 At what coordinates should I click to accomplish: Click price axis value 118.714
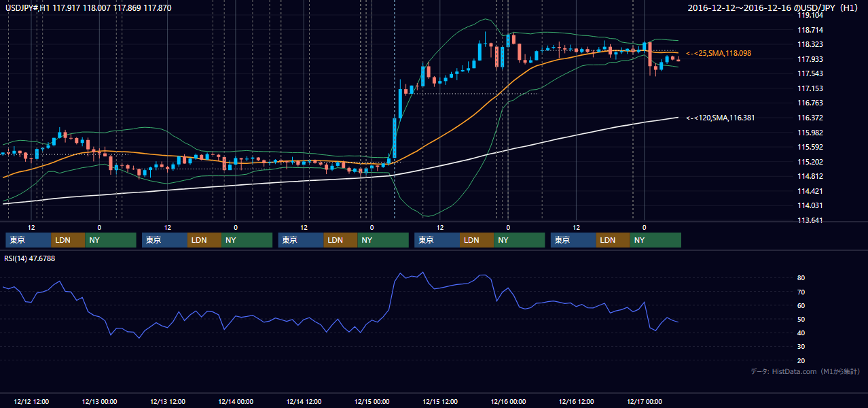(810, 30)
